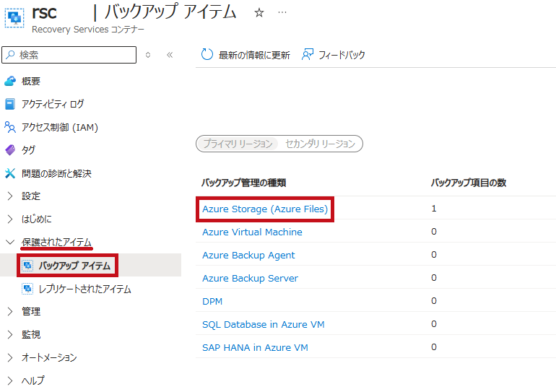The image size is (556, 392).
Task: Expand the はじめに section
Action: click(10, 219)
